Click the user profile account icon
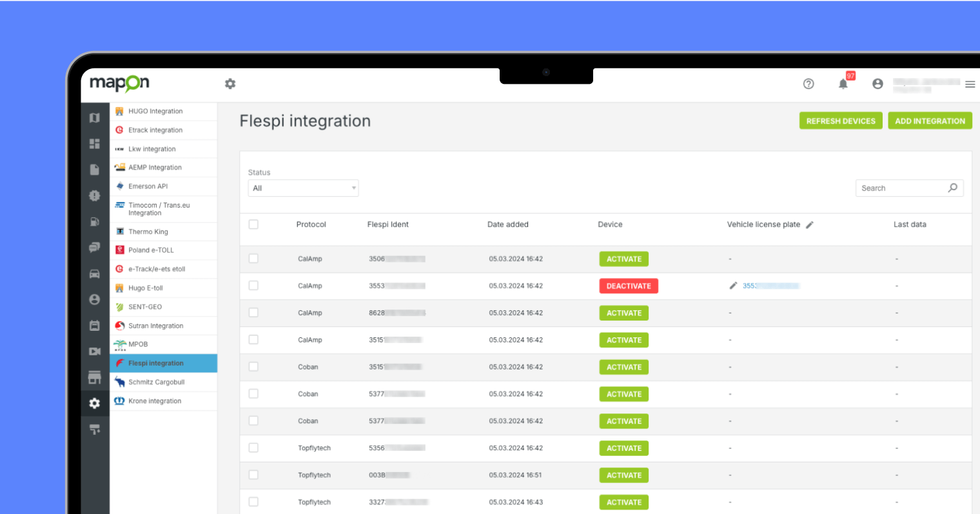This screenshot has height=514, width=980. coord(877,84)
